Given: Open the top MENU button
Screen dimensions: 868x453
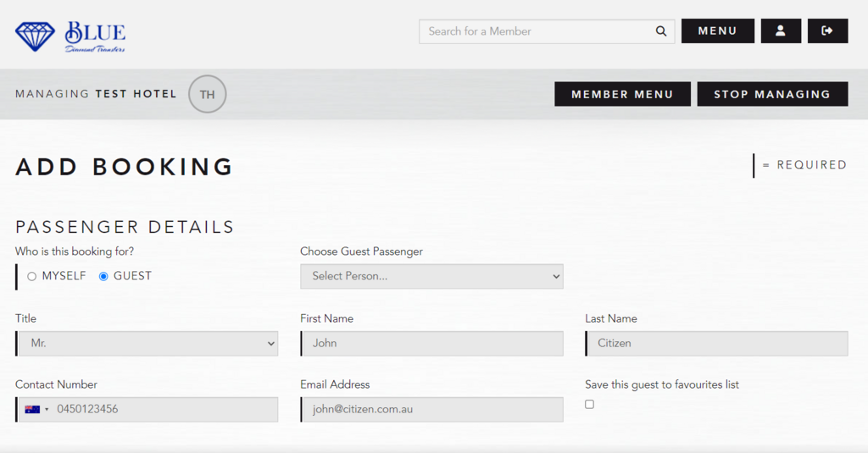Looking at the screenshot, I should 717,31.
